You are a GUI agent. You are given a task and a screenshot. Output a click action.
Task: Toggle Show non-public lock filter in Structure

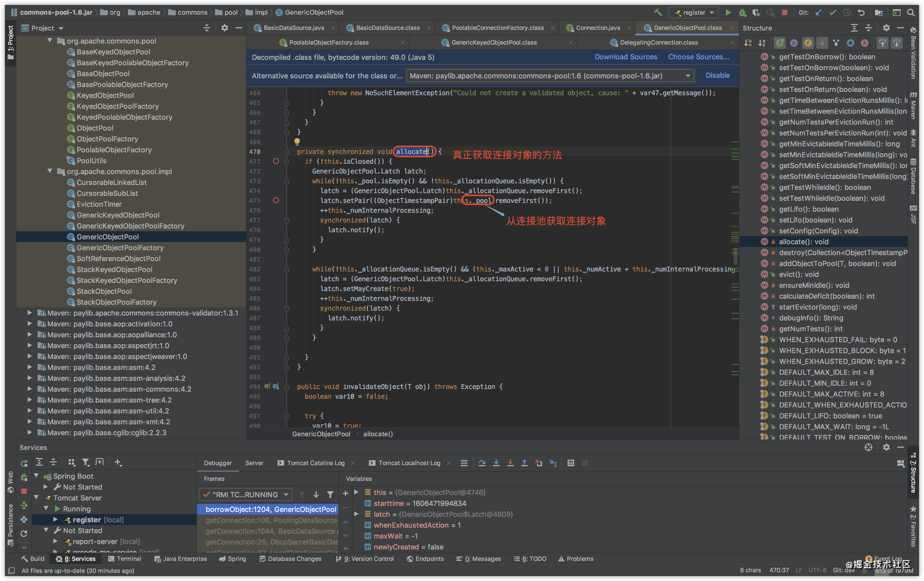click(822, 43)
